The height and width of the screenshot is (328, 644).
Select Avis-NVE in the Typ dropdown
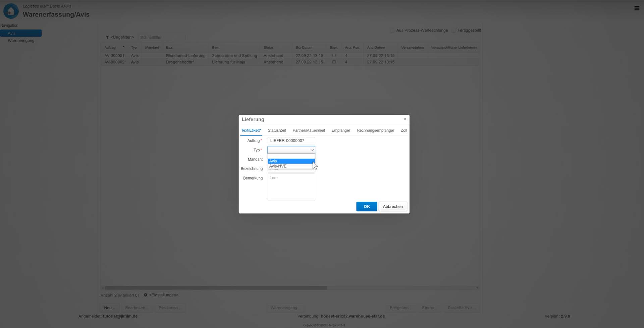[x=291, y=166]
